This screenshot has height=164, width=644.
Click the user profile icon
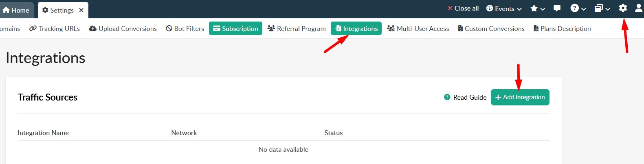coord(638,8)
